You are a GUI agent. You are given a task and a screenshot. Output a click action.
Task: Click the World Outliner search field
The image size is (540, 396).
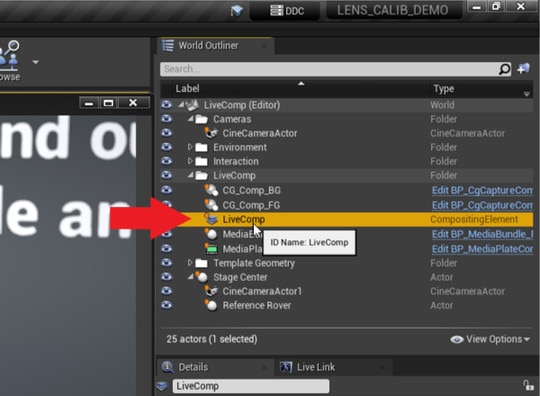[330, 69]
